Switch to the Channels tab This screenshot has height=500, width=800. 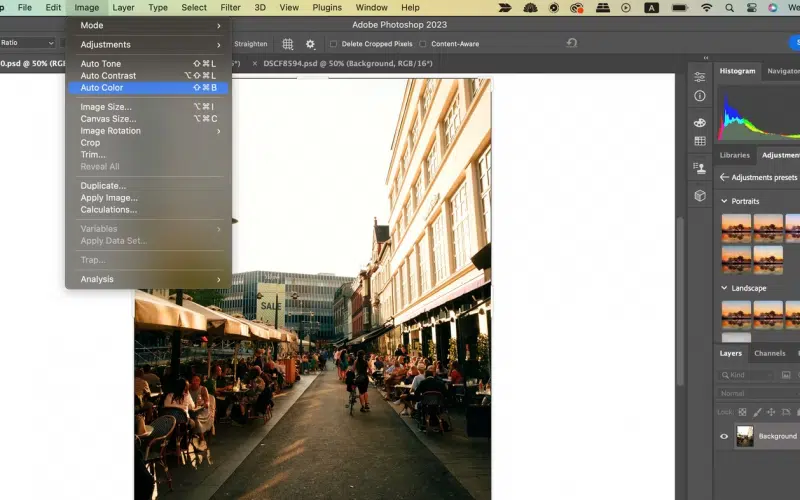[769, 353]
